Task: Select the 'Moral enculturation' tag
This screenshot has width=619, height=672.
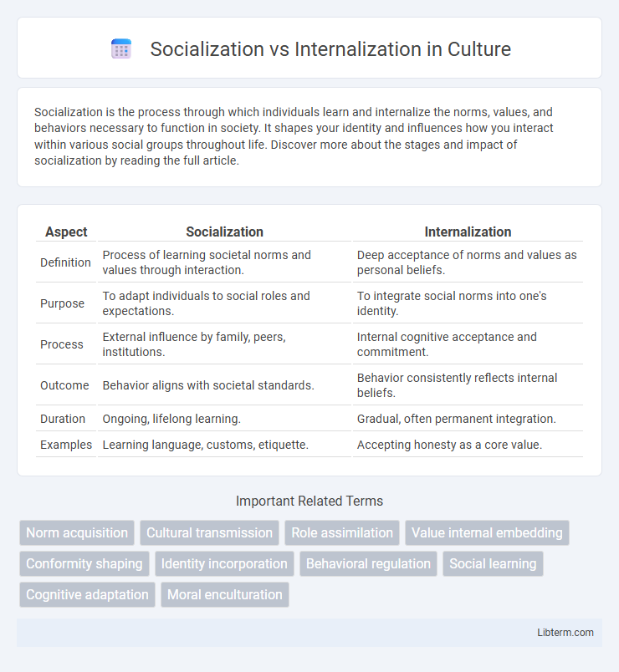Action: 225,594
